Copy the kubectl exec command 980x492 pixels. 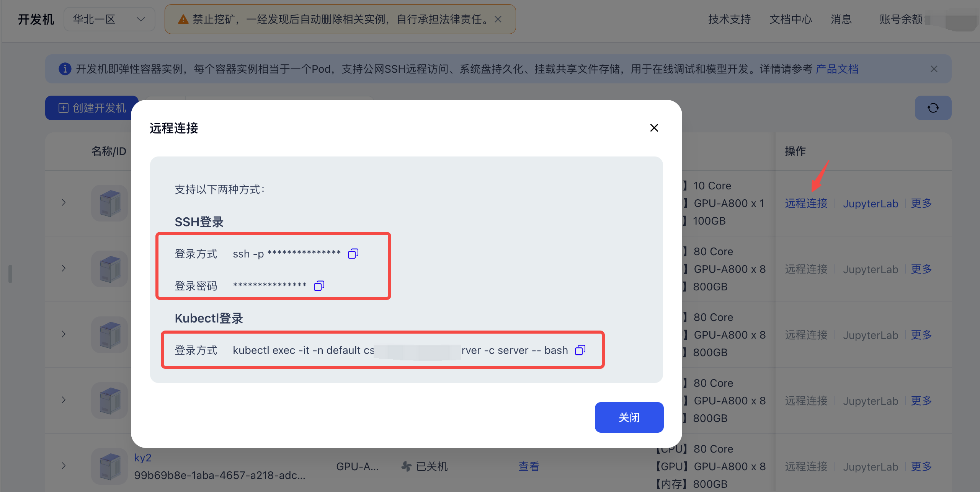pyautogui.click(x=580, y=350)
